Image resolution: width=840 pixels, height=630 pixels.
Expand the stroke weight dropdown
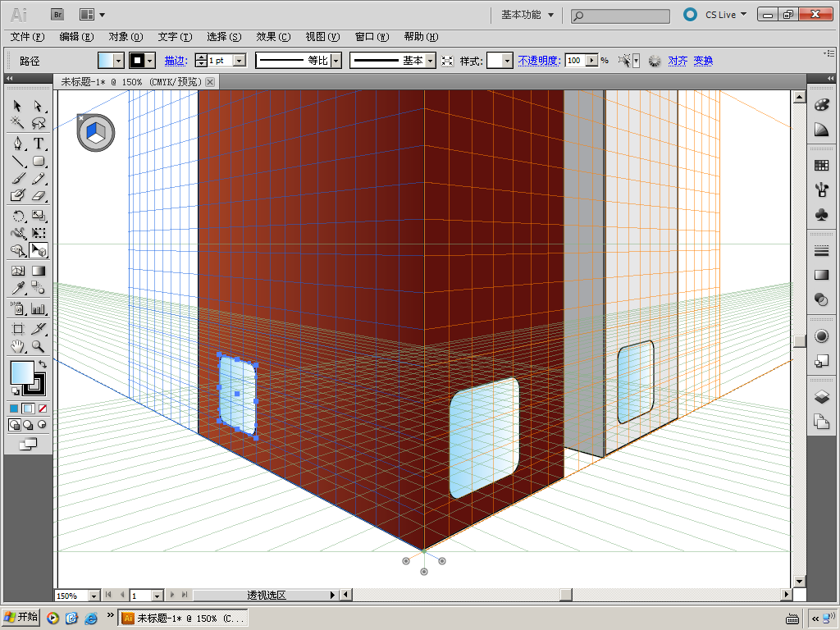(x=240, y=61)
